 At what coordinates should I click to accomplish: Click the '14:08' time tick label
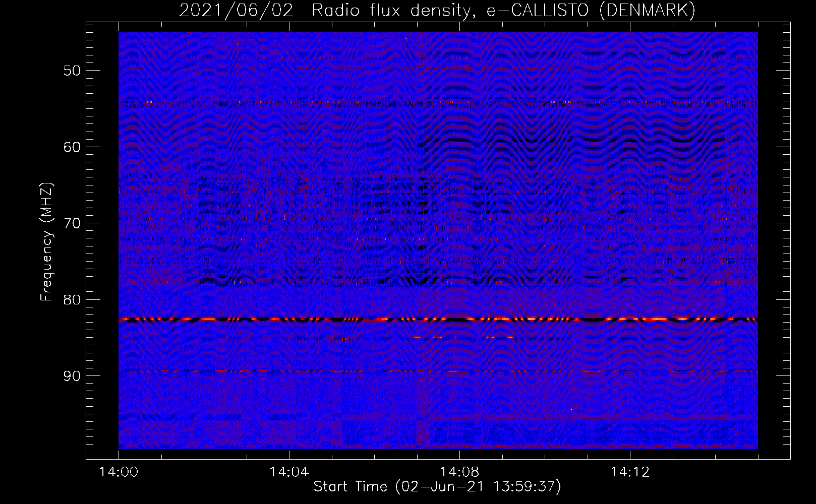point(459,472)
